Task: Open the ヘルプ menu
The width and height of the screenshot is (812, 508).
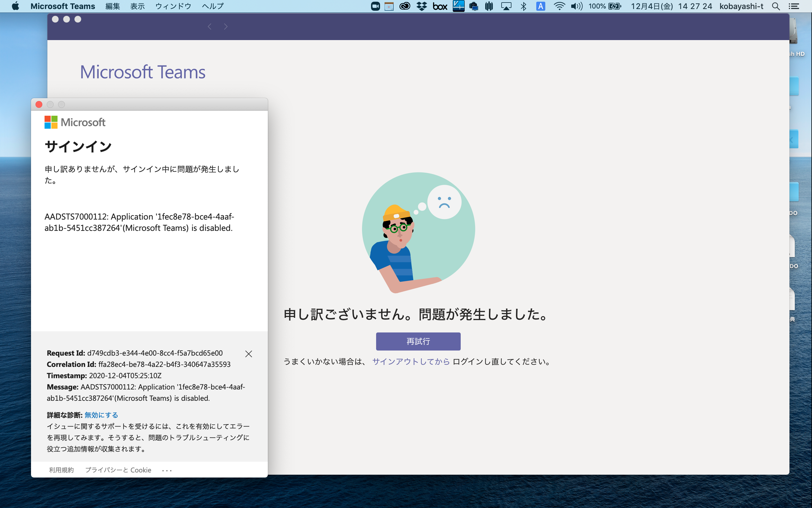Action: (213, 6)
